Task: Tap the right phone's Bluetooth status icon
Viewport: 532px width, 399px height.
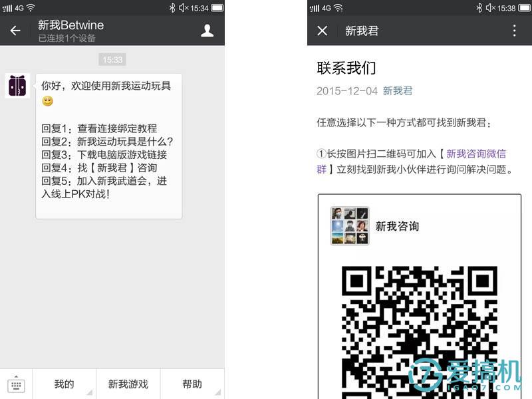Action: coord(479,7)
